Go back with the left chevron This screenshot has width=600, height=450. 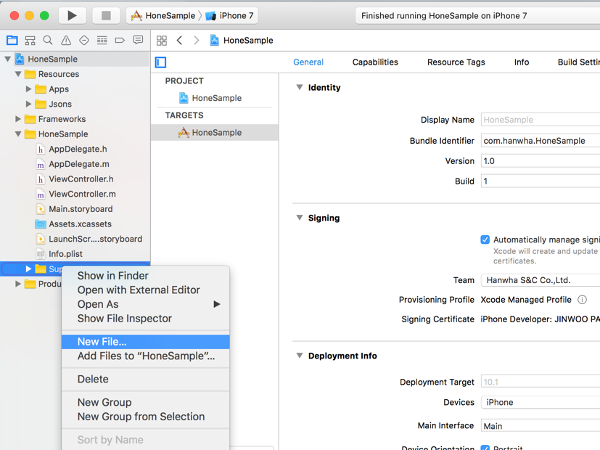[x=179, y=40]
